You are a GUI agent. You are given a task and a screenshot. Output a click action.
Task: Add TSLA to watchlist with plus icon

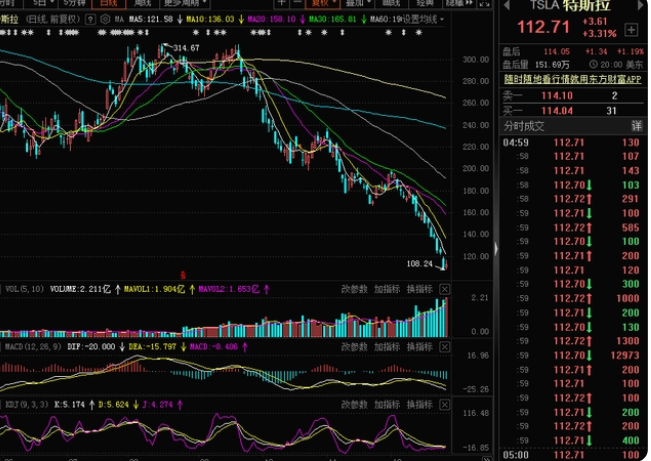(x=631, y=30)
